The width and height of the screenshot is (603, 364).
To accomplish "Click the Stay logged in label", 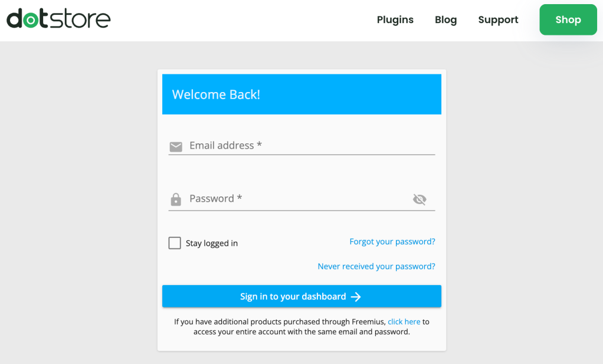I will coord(211,243).
